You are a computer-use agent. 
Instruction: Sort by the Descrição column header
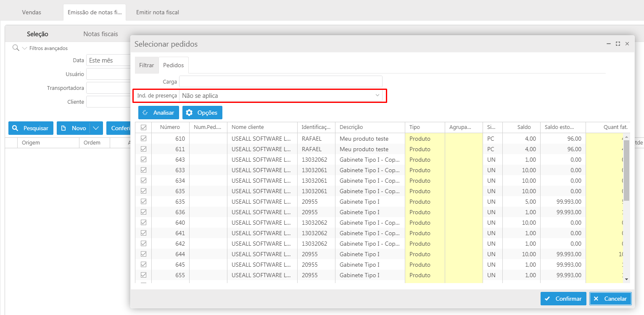[370, 127]
